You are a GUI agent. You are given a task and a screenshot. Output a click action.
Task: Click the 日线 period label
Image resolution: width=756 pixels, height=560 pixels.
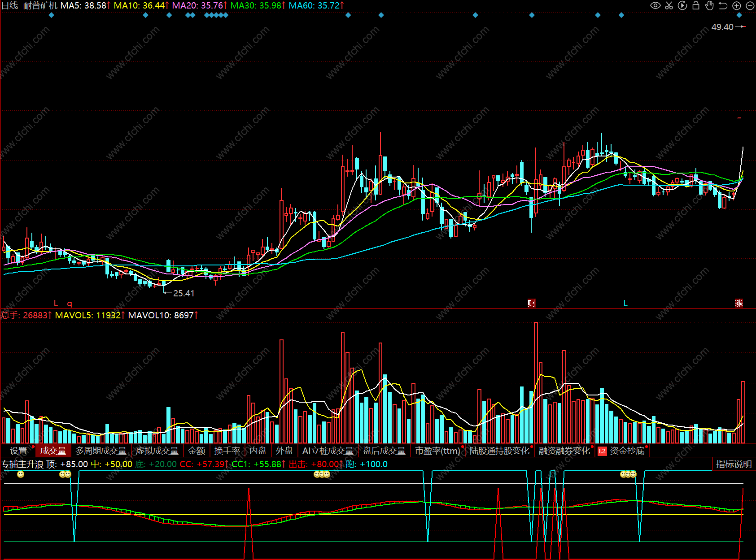9,5
